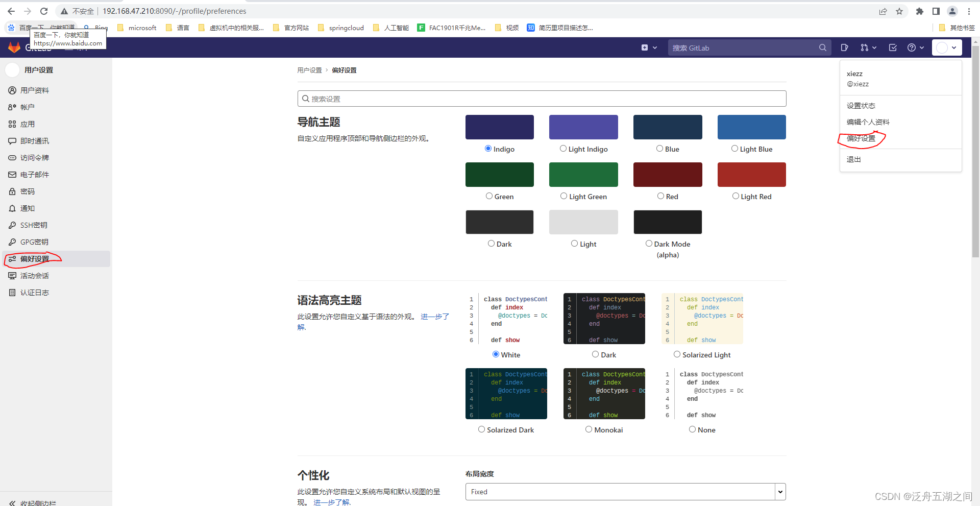Choose the Dark syntax highlighting theme
The image size is (980, 506).
(x=595, y=354)
